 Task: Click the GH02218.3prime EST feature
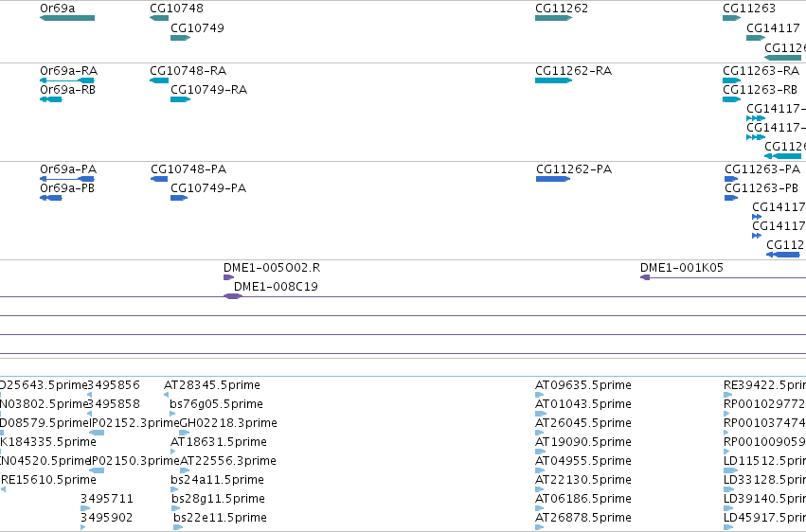pos(185,433)
